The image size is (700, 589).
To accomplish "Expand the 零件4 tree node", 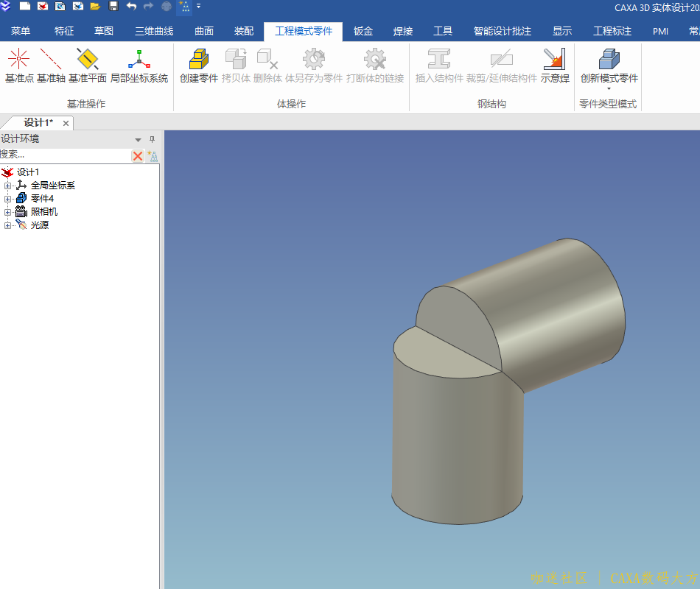I will pos(7,199).
